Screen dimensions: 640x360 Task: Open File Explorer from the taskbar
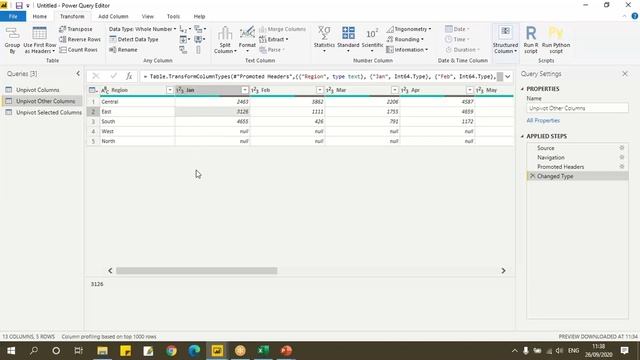102,350
